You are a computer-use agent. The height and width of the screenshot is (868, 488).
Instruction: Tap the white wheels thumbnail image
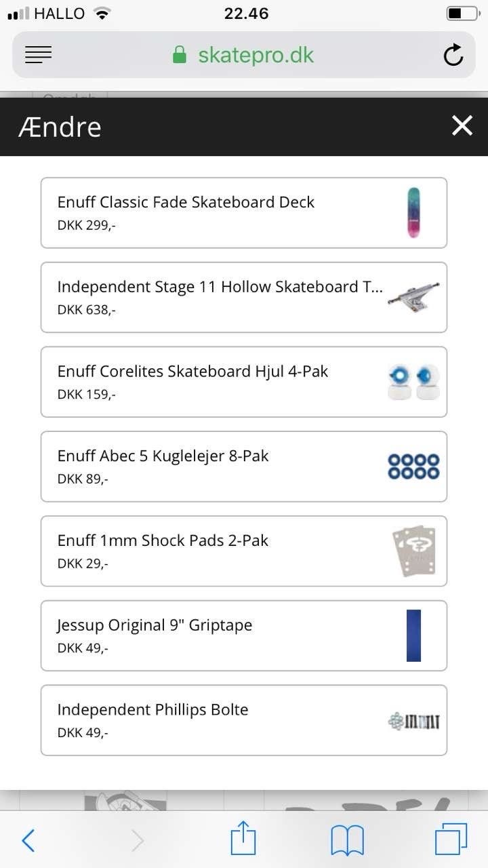(x=413, y=382)
